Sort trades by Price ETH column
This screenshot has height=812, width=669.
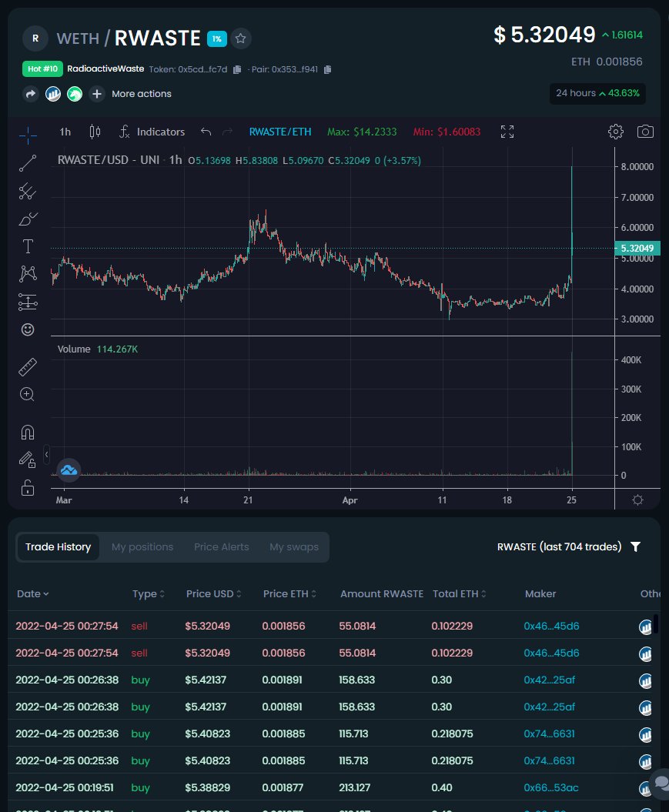pyautogui.click(x=289, y=594)
